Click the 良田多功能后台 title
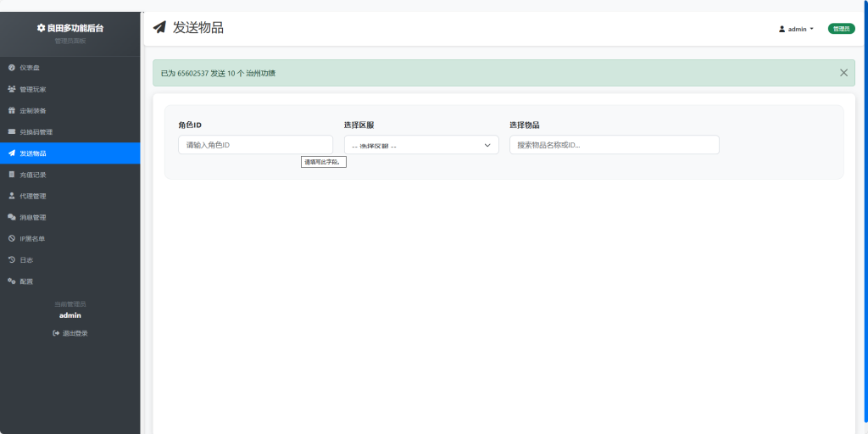The width and height of the screenshot is (868, 434). (x=75, y=28)
